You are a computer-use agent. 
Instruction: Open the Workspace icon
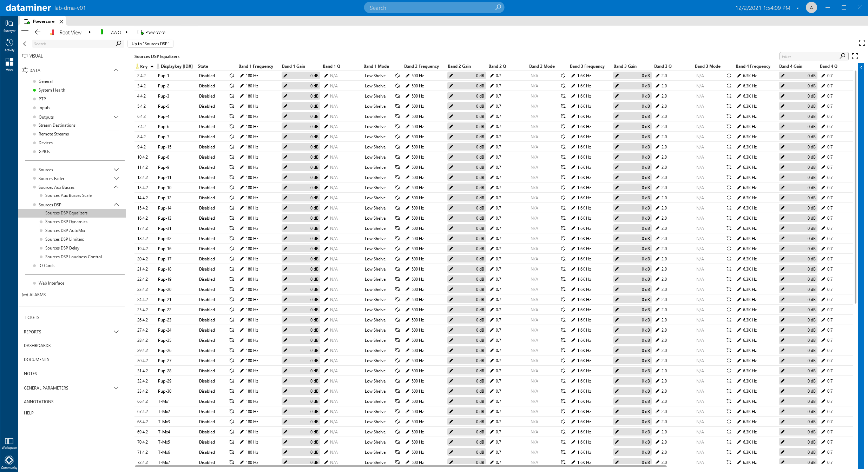pyautogui.click(x=9, y=443)
